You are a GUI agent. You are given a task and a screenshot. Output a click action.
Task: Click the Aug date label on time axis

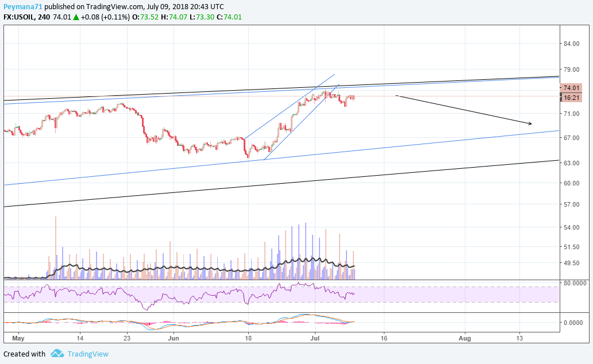[x=465, y=338]
